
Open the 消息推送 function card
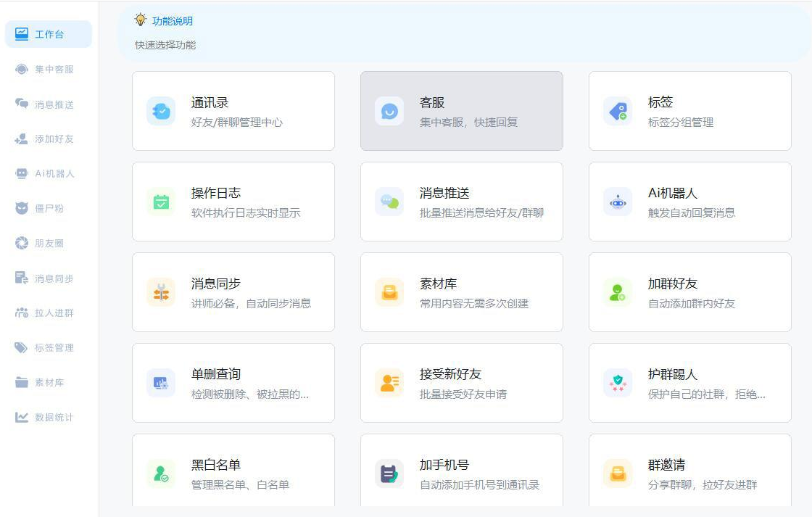coord(461,202)
